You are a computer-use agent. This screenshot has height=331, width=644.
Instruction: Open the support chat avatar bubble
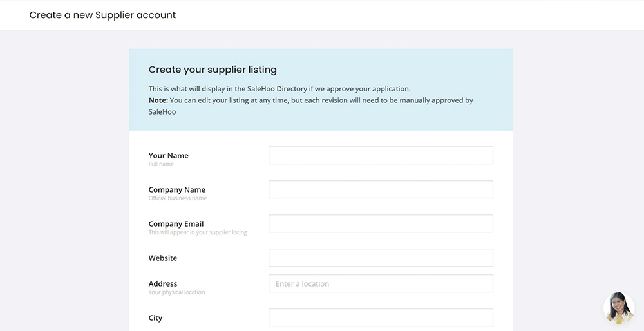(618, 308)
